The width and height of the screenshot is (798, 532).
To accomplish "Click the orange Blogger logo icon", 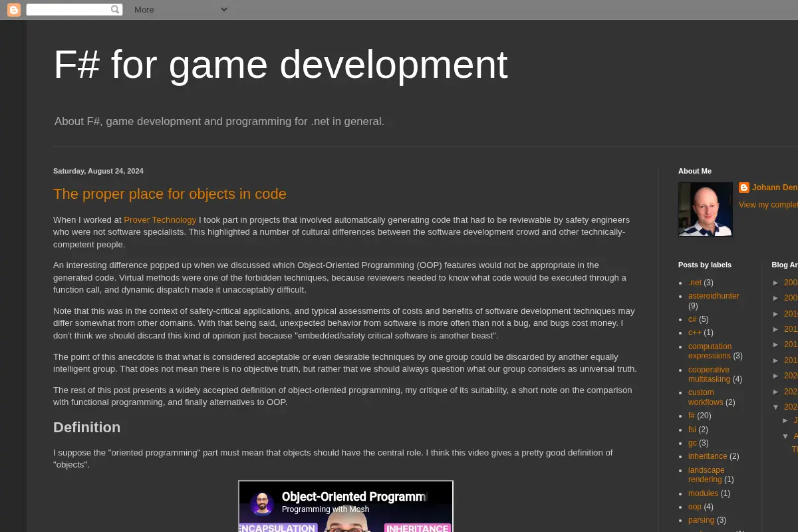I will [13, 9].
